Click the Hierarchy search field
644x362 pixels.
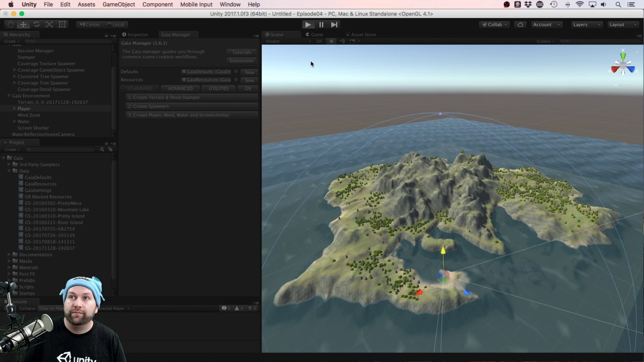point(68,41)
